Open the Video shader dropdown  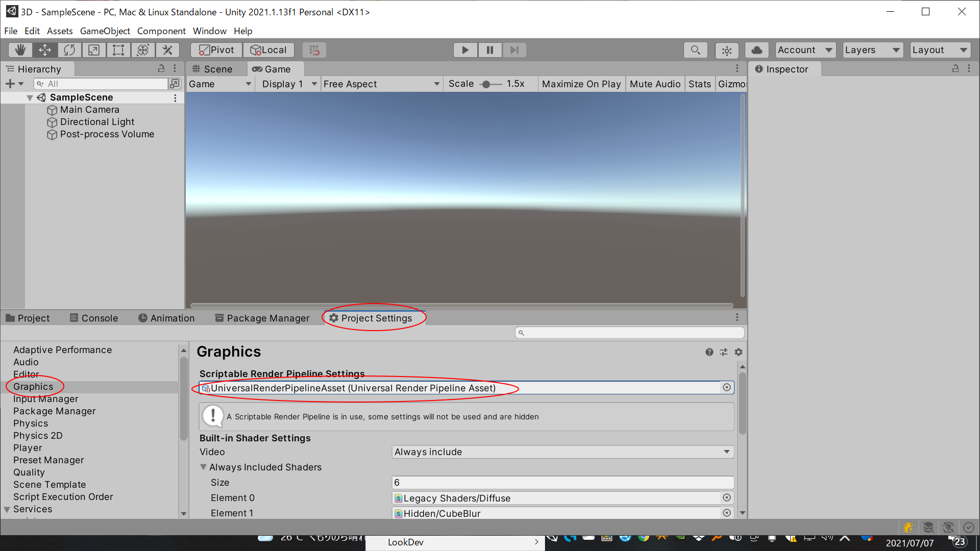(x=562, y=452)
